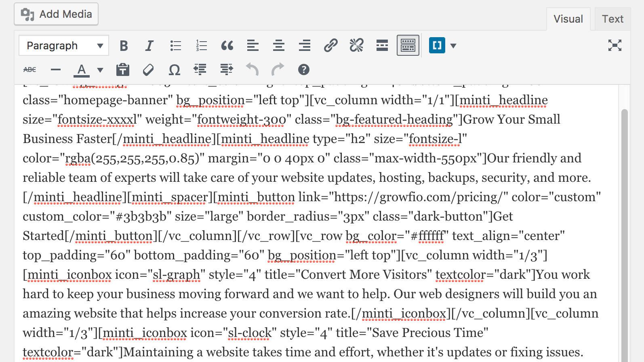Open the keyboard shortcuts help
This screenshot has height=362, width=644.
point(304,69)
